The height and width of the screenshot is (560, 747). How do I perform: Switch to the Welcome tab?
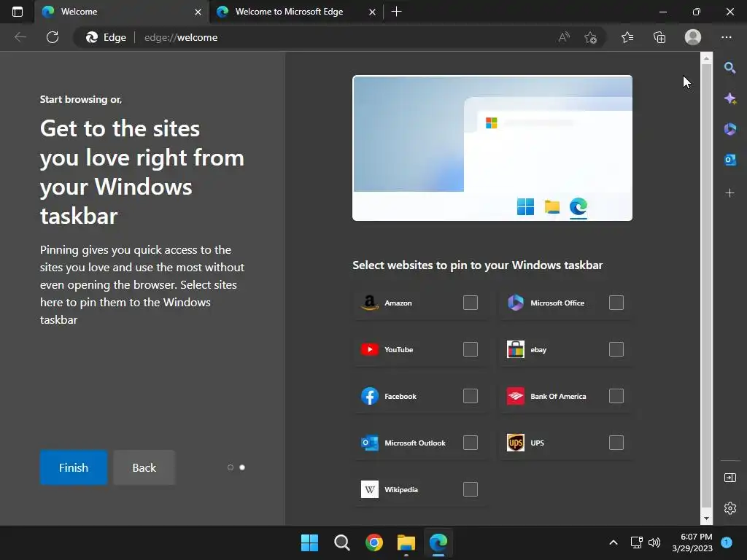[122, 12]
